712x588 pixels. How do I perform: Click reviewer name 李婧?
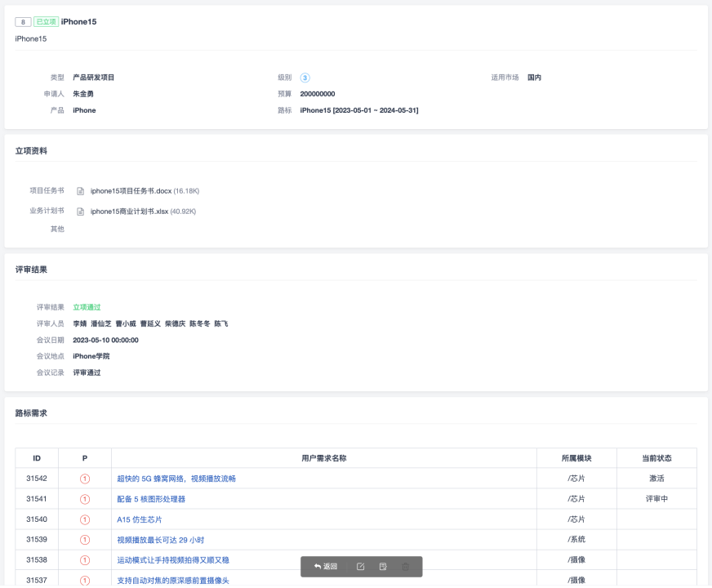click(x=79, y=323)
